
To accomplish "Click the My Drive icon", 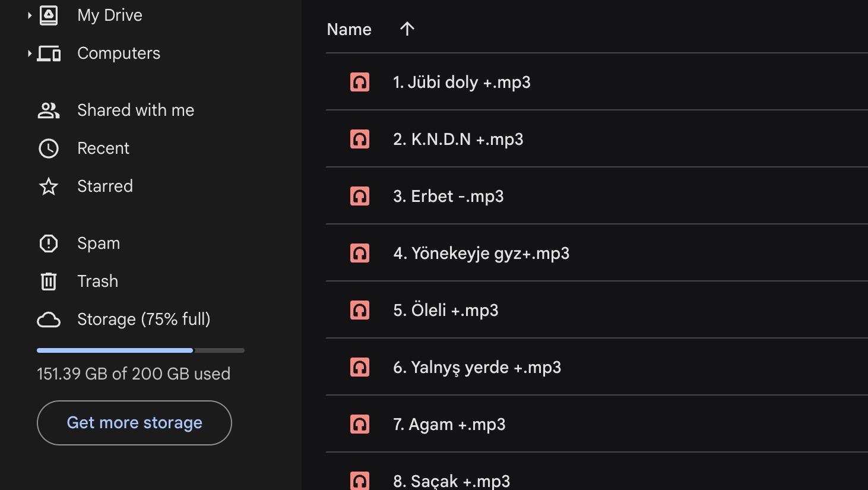I will tap(49, 15).
